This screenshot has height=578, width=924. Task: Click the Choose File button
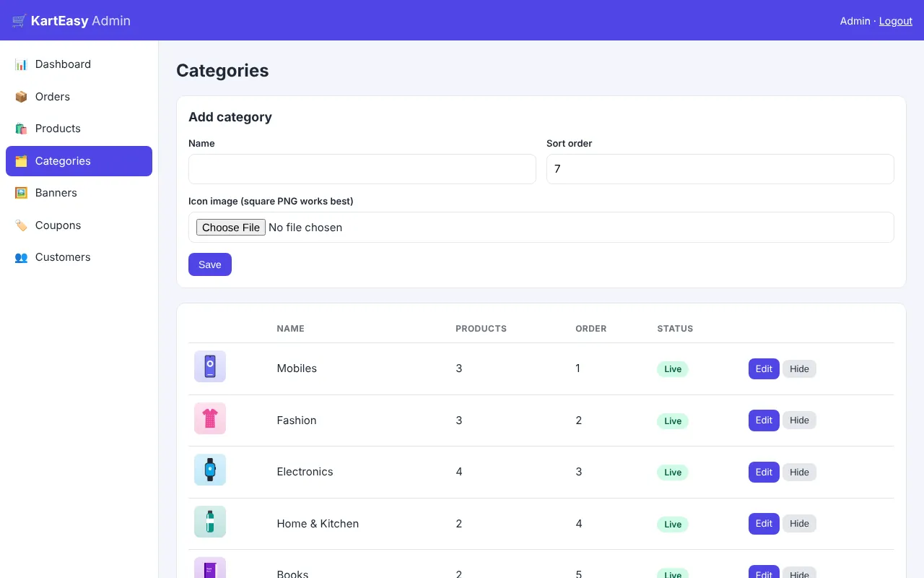231,228
